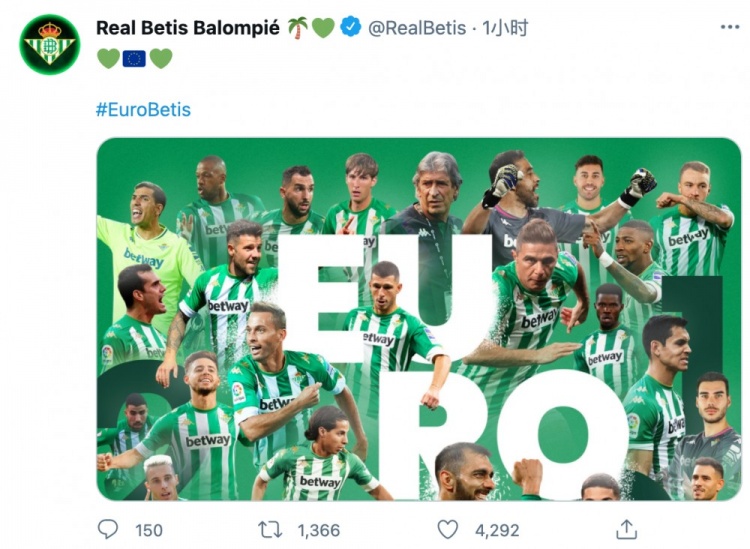Image resolution: width=750 pixels, height=549 pixels.
Task: Click the EU flag emoji in tweet
Action: (134, 59)
